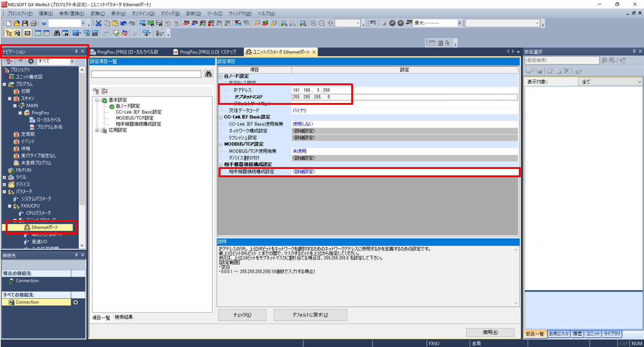
Task: Switch to ライブラリ tab
Action: [612, 334]
